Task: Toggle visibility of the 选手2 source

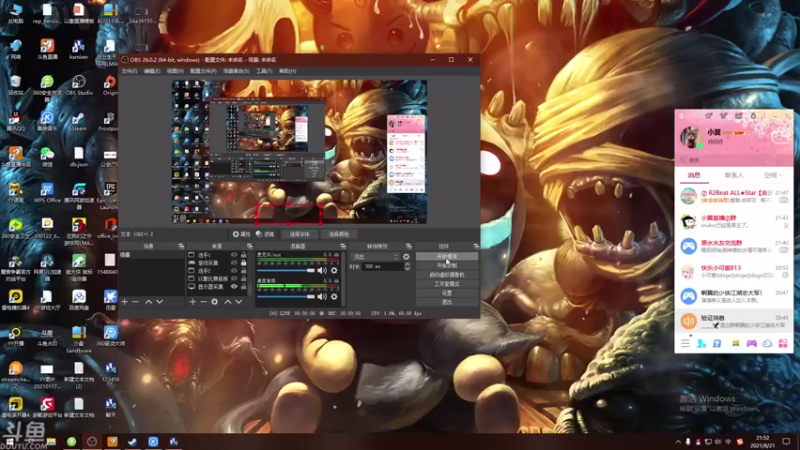Action: tap(234, 271)
